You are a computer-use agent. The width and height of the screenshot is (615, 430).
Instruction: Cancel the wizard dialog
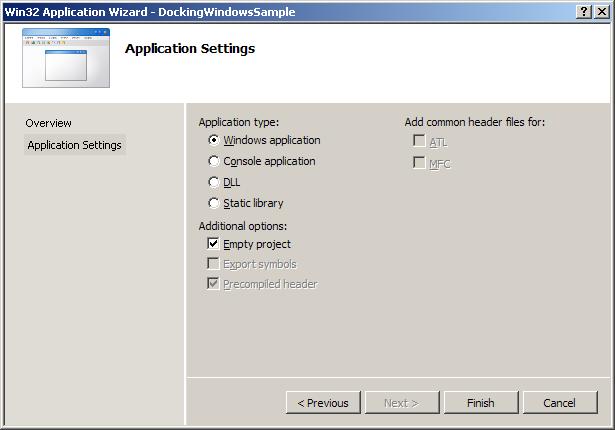point(560,403)
